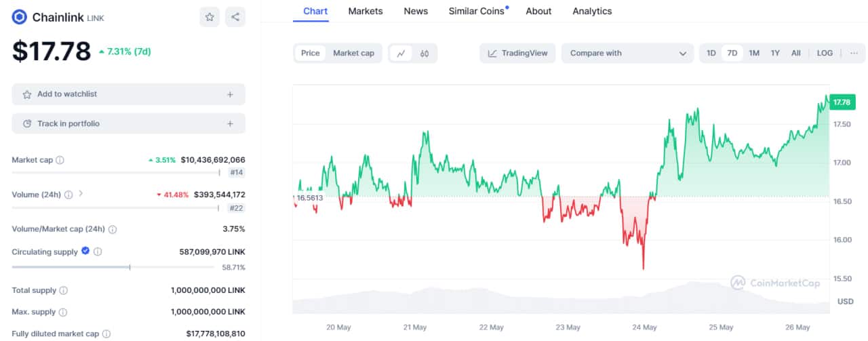Screen dimensions: 868x341
Task: Click the $17,778,108,810 diluted cap value
Action: click(216, 334)
